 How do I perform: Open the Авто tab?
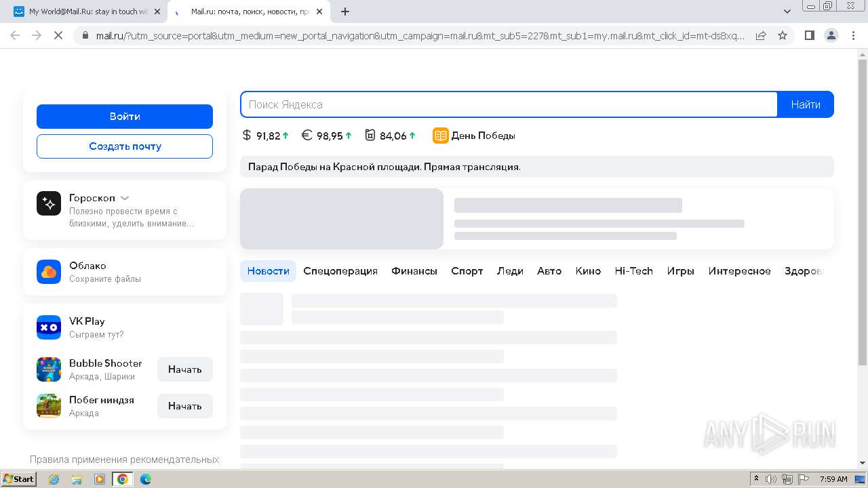coord(549,271)
